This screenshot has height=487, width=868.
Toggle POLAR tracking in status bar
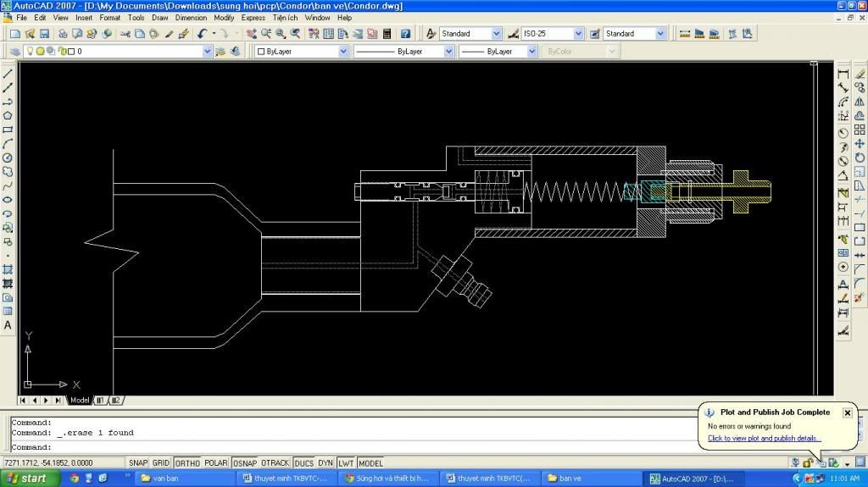click(216, 463)
